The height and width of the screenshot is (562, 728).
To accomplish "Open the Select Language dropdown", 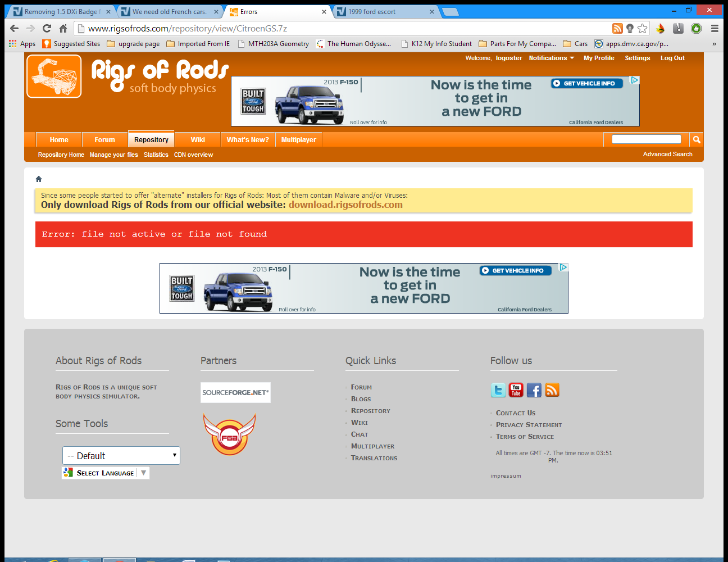I will [x=106, y=473].
